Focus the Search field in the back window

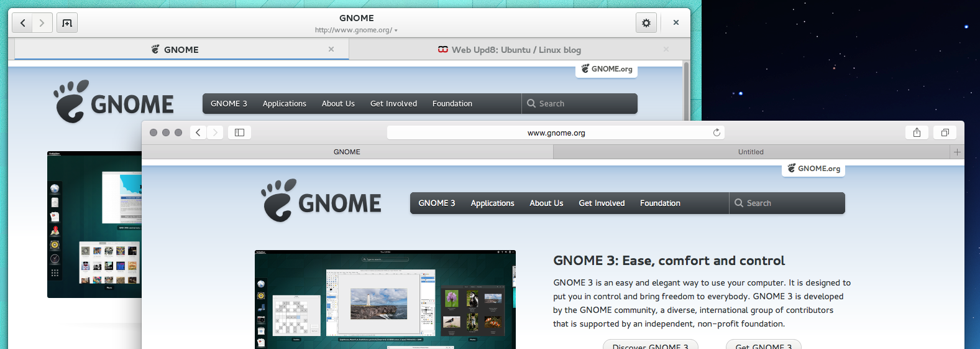click(580, 104)
